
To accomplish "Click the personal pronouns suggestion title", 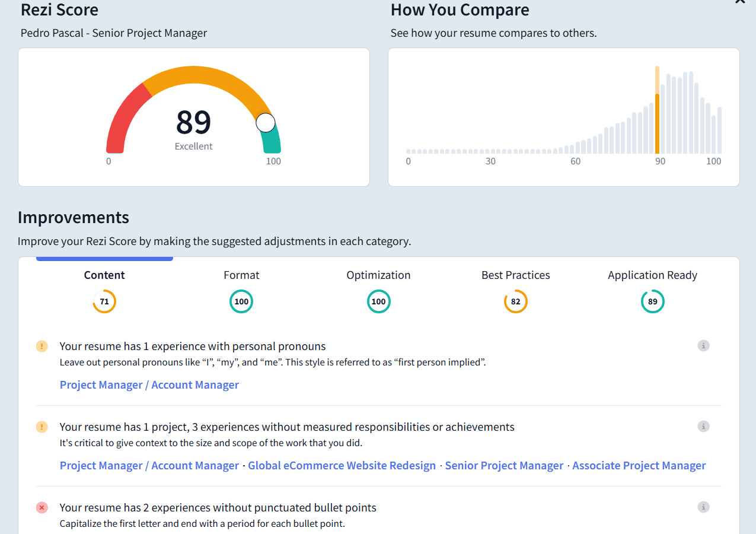I will point(193,346).
